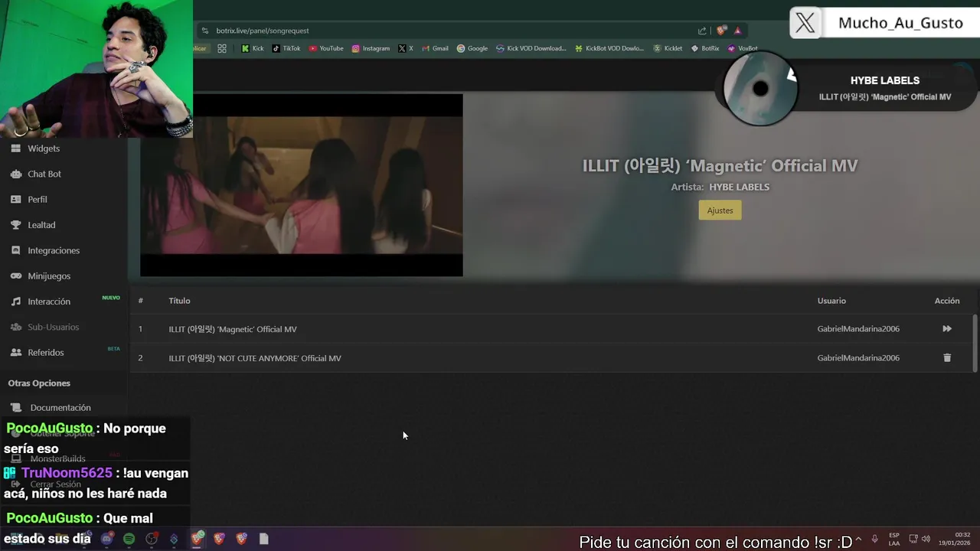Screen dimensions: 980x551
Task: Open Integraciones in the sidebar
Action: [54, 250]
